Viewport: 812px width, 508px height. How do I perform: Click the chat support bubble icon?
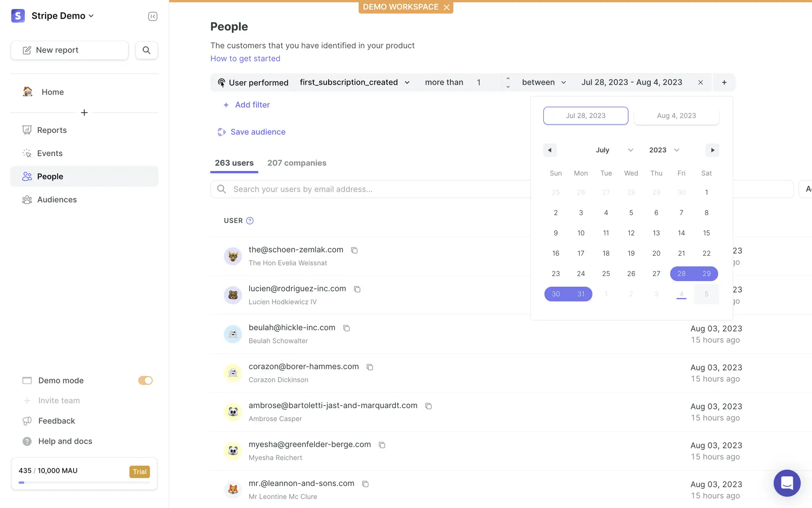[787, 483]
